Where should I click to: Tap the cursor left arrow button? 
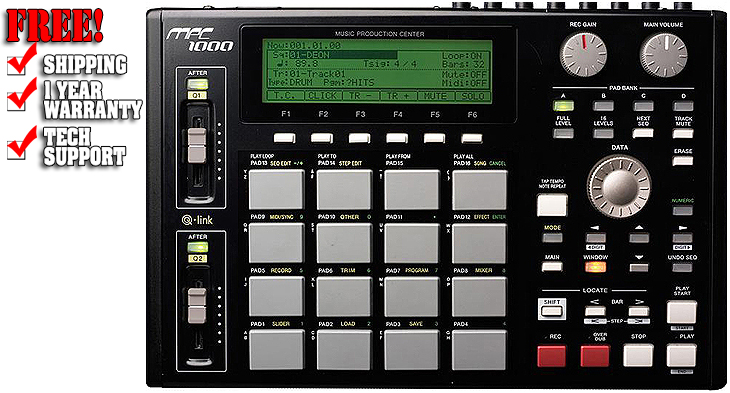point(595,238)
